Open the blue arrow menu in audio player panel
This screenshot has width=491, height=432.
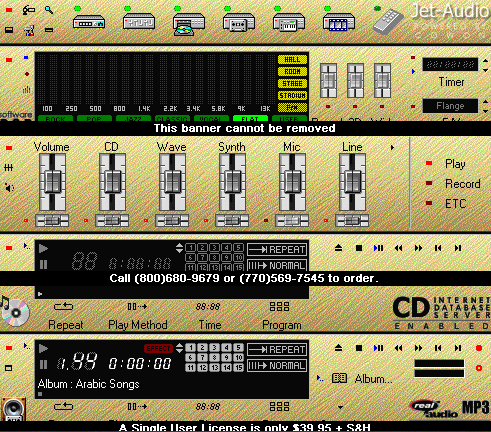(27, 346)
